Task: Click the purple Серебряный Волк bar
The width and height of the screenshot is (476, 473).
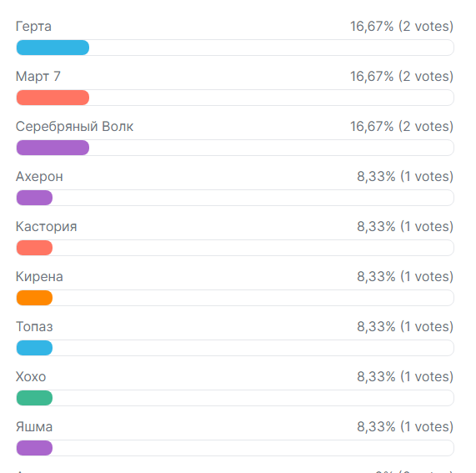Action: pyautogui.click(x=53, y=148)
